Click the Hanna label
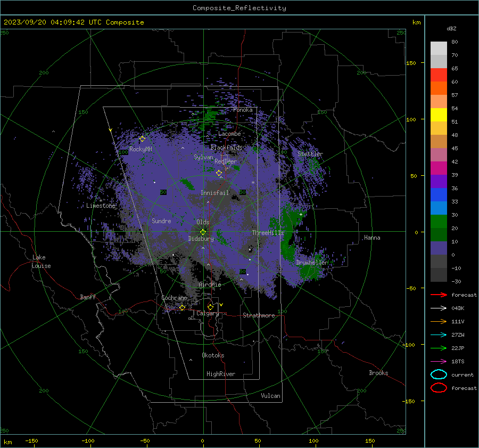Image resolution: width=479 pixels, height=448 pixels. point(372,238)
